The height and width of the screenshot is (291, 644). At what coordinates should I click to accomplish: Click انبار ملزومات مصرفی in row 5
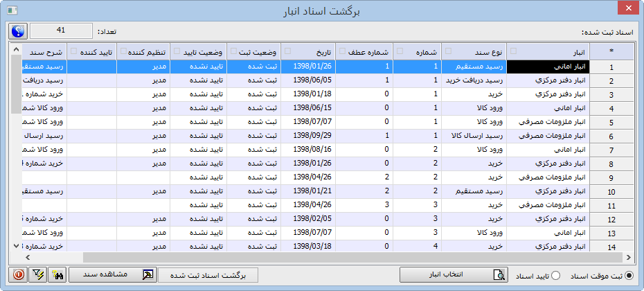(548, 122)
